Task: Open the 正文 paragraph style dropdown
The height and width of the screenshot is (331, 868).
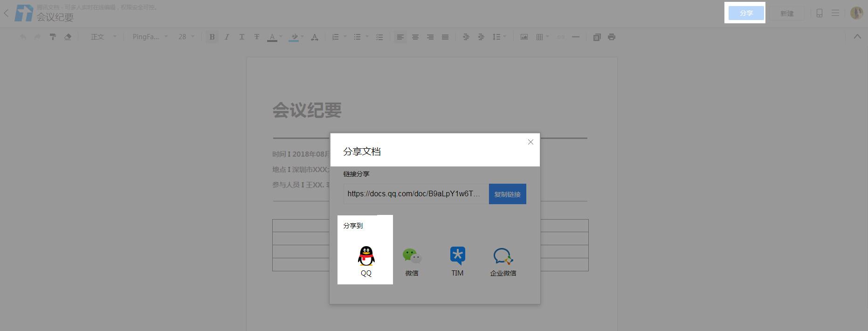Action: point(103,37)
